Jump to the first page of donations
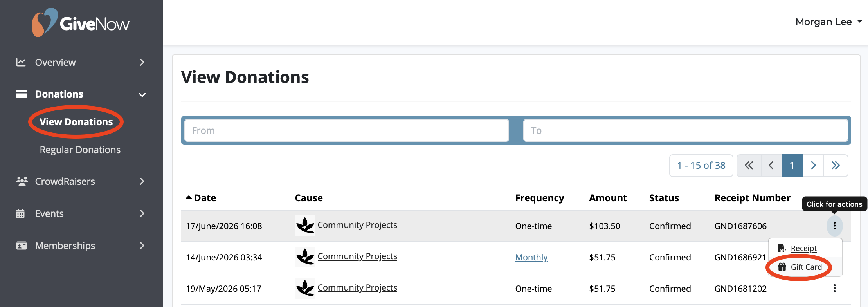 pos(749,165)
